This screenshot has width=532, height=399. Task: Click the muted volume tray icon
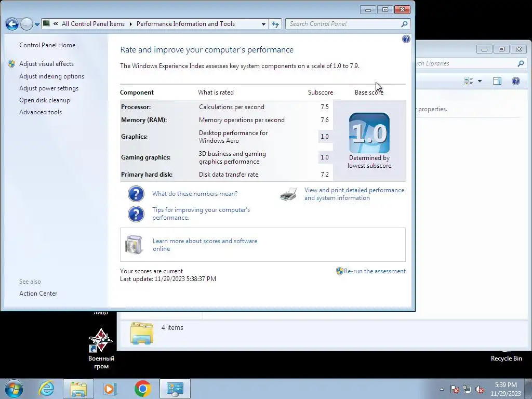(x=480, y=389)
